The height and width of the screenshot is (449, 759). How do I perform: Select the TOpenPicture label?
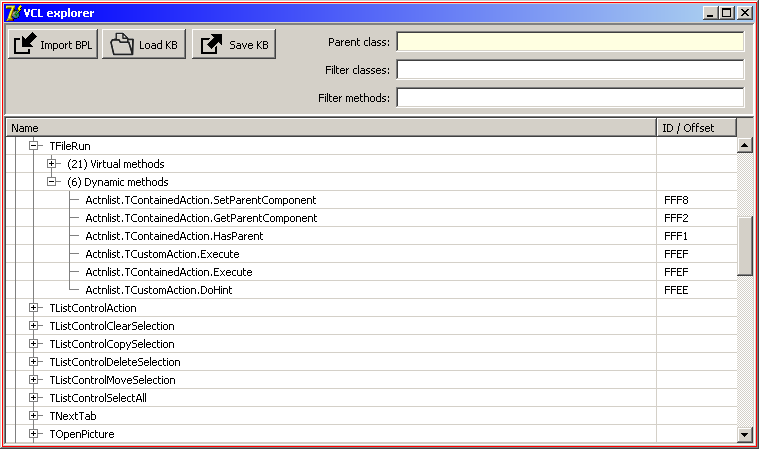[x=82, y=434]
